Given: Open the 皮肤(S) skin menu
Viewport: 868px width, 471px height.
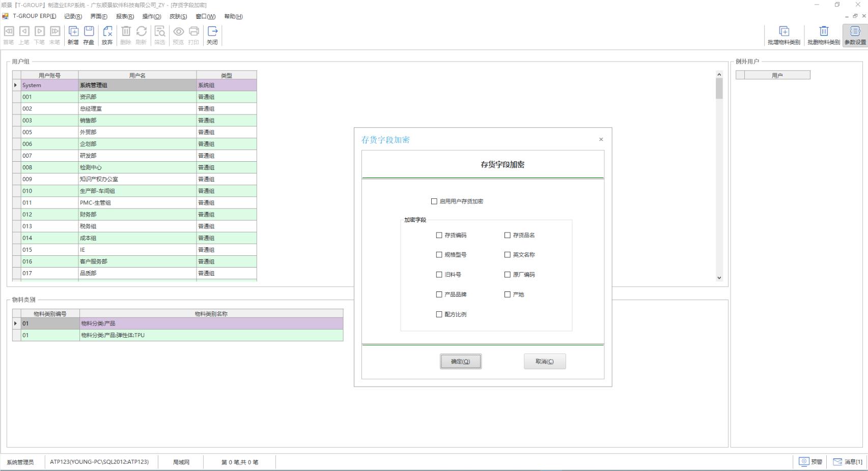Looking at the screenshot, I should (178, 16).
